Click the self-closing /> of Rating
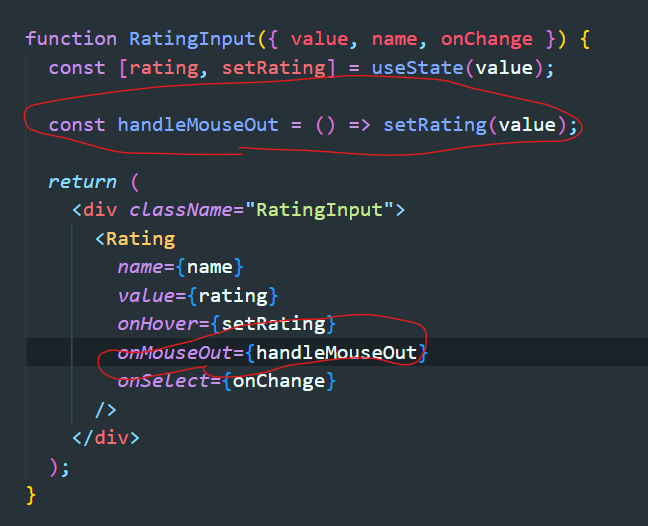Image resolution: width=648 pixels, height=526 pixels. [x=106, y=409]
